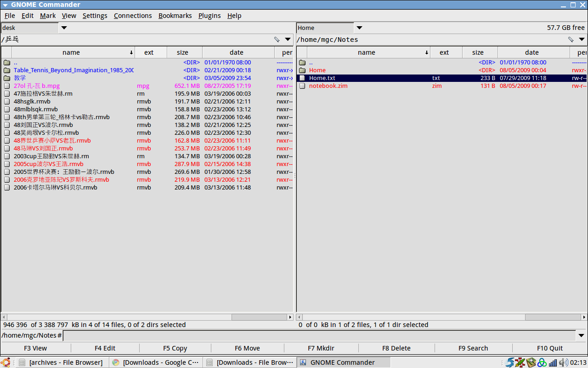Click the window menu arrow in GNOME Commander's title bar
This screenshot has width=588, height=368.
[5, 5]
